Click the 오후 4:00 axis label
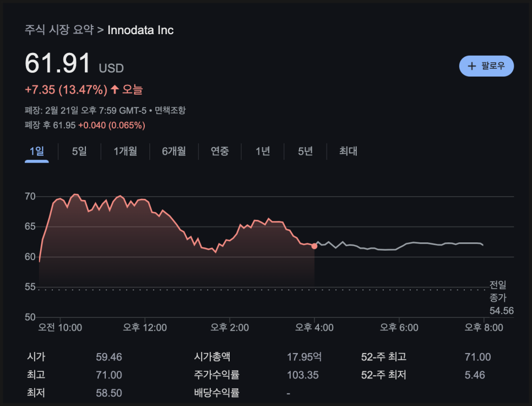Screen dimensions: 532x406 [x=314, y=328]
